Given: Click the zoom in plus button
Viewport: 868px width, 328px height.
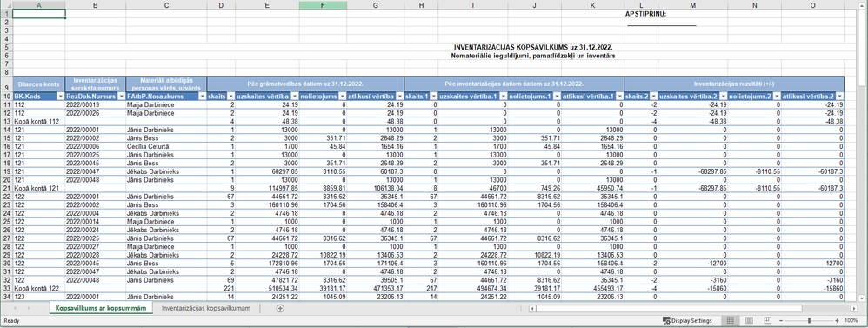Looking at the screenshot, I should 837,321.
